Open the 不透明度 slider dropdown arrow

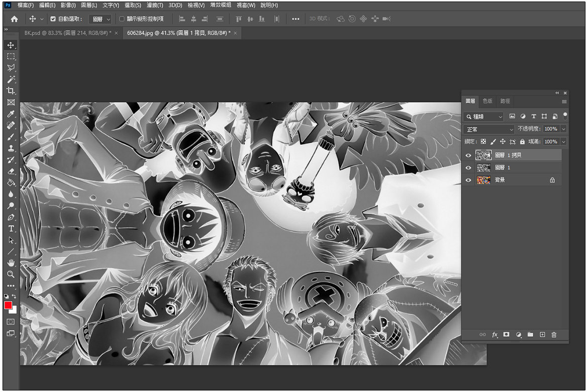(563, 129)
